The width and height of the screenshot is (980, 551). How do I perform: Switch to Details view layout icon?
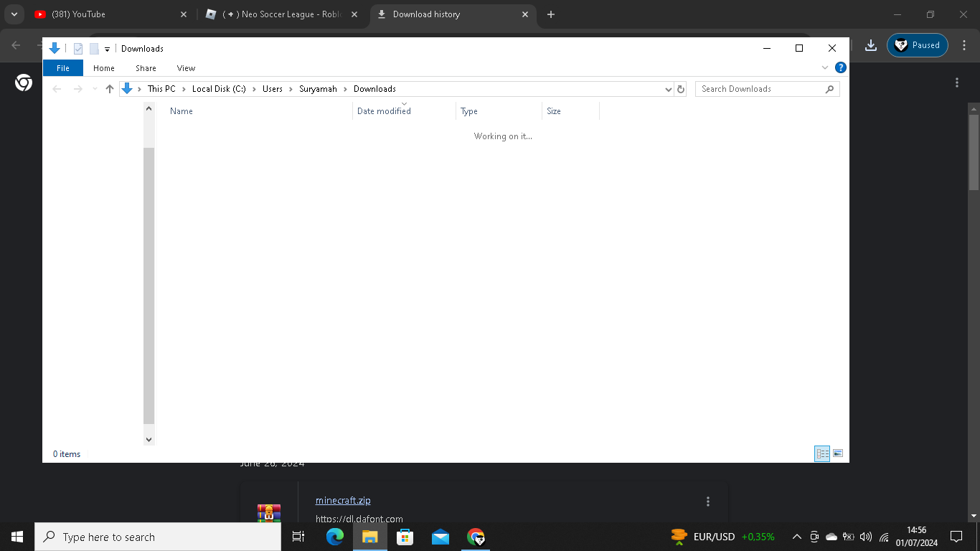(x=822, y=453)
